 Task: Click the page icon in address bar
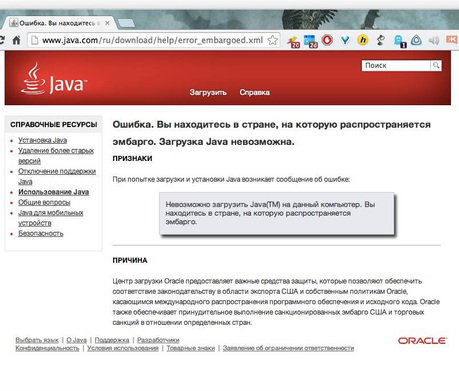pos(34,40)
